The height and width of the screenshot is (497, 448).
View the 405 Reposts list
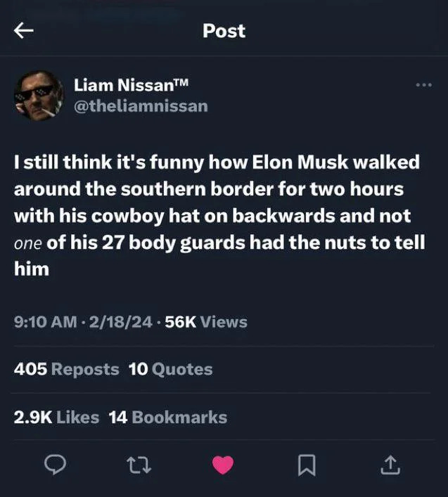coord(67,369)
